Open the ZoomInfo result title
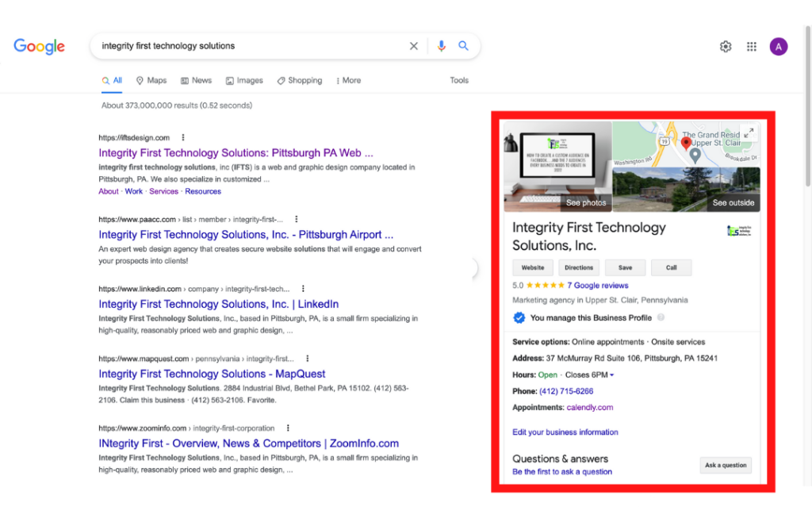The height and width of the screenshot is (511, 812). [x=248, y=443]
